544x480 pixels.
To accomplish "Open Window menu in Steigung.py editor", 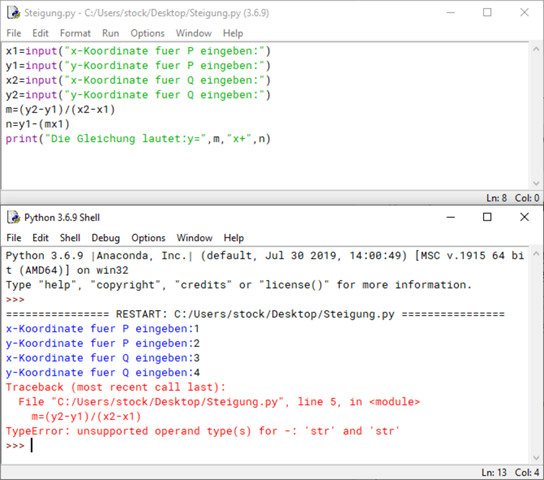I will pos(194,33).
